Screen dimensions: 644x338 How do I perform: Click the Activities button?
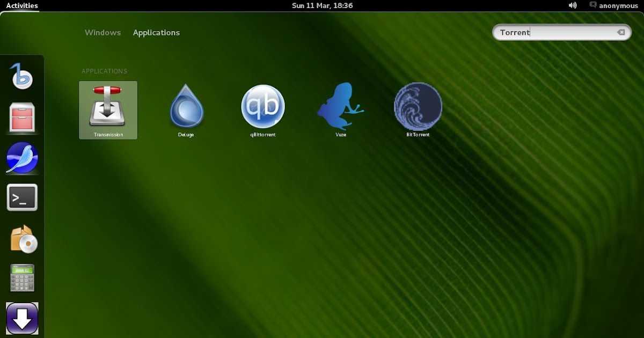pyautogui.click(x=22, y=5)
